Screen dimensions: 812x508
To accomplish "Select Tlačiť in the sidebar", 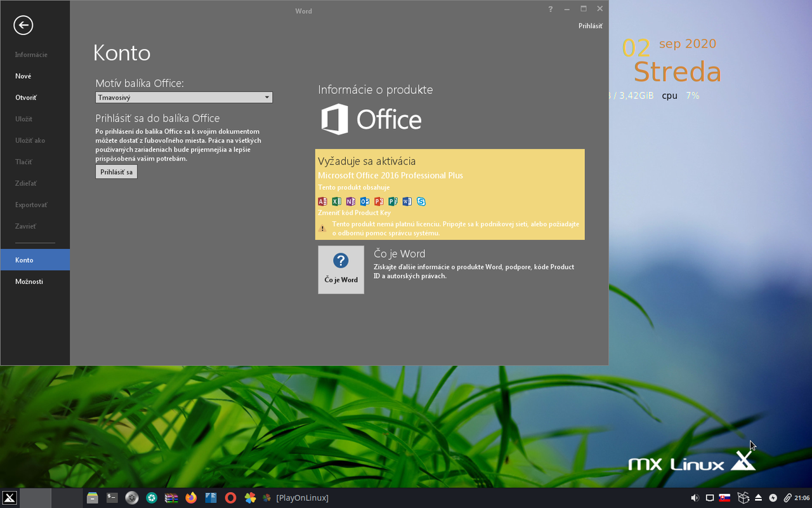I will (35, 162).
